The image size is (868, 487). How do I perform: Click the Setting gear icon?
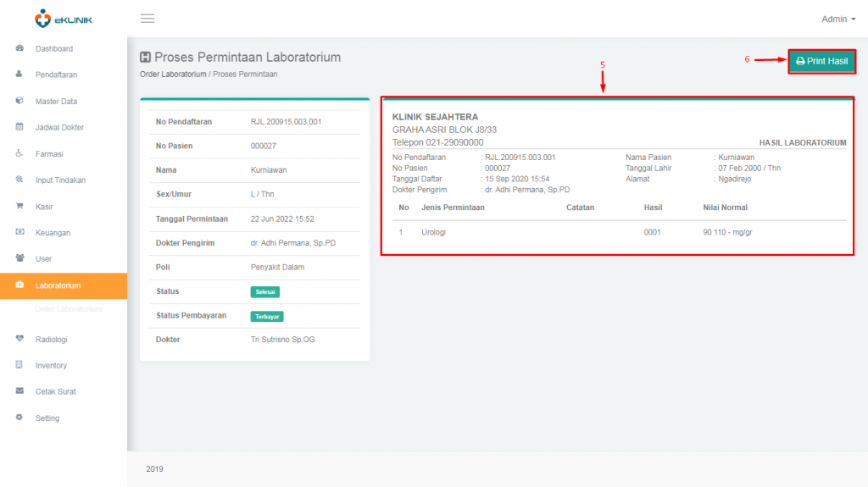[19, 418]
